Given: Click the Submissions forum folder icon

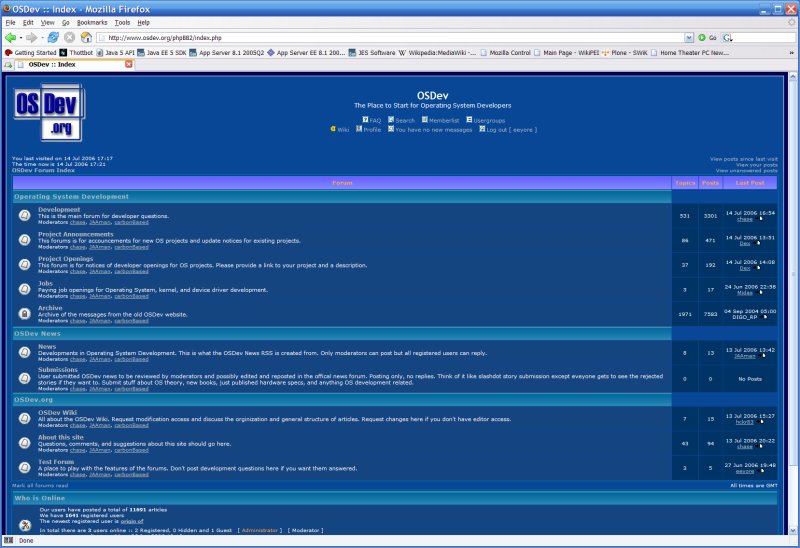Looking at the screenshot, I should (x=24, y=378).
